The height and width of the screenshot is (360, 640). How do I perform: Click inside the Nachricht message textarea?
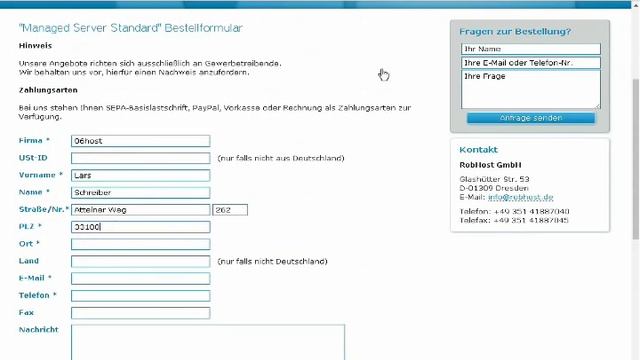tap(208, 342)
